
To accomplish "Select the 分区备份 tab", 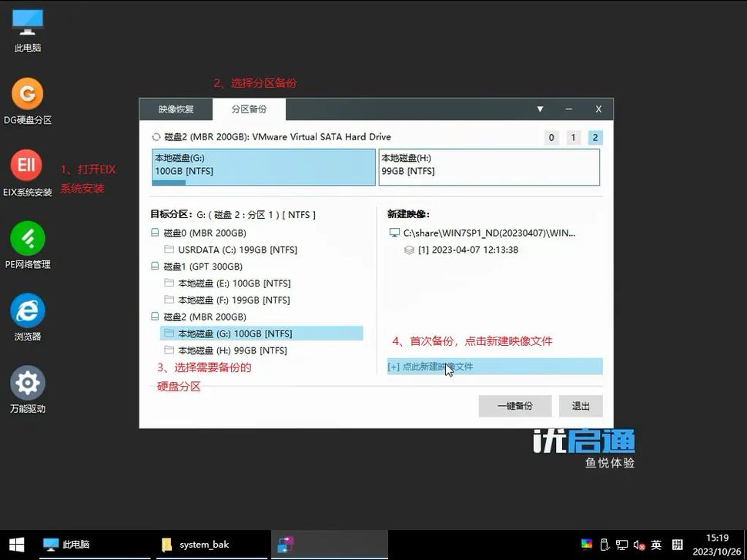I will [249, 109].
